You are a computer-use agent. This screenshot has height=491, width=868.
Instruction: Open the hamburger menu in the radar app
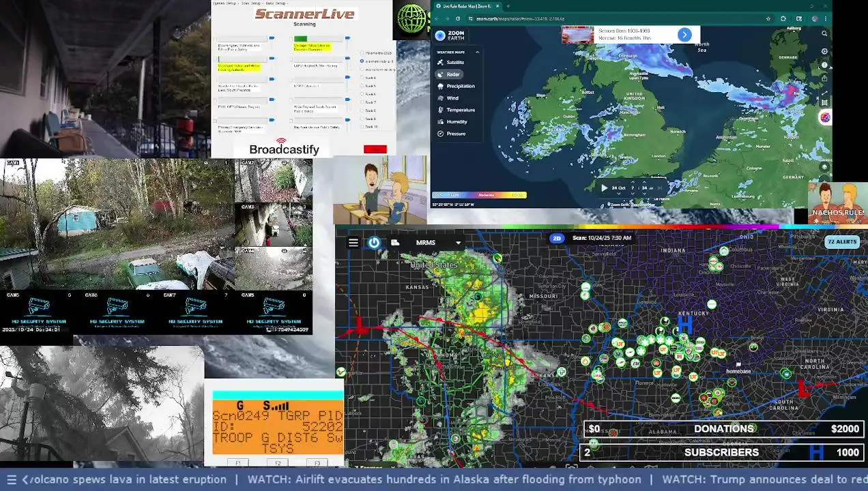pyautogui.click(x=353, y=242)
